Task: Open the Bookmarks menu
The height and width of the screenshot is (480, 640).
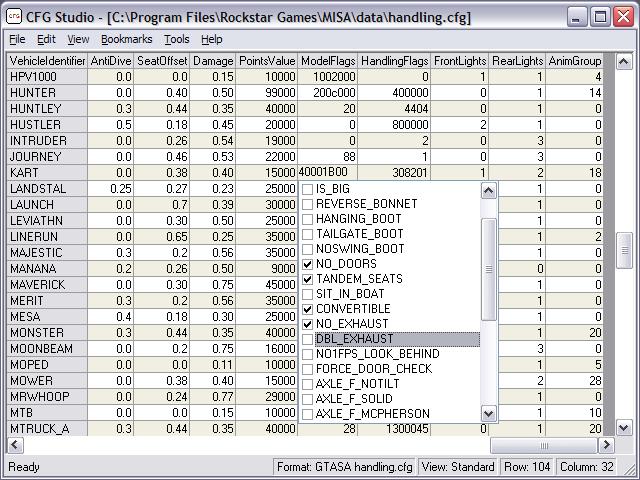Action: (127, 39)
